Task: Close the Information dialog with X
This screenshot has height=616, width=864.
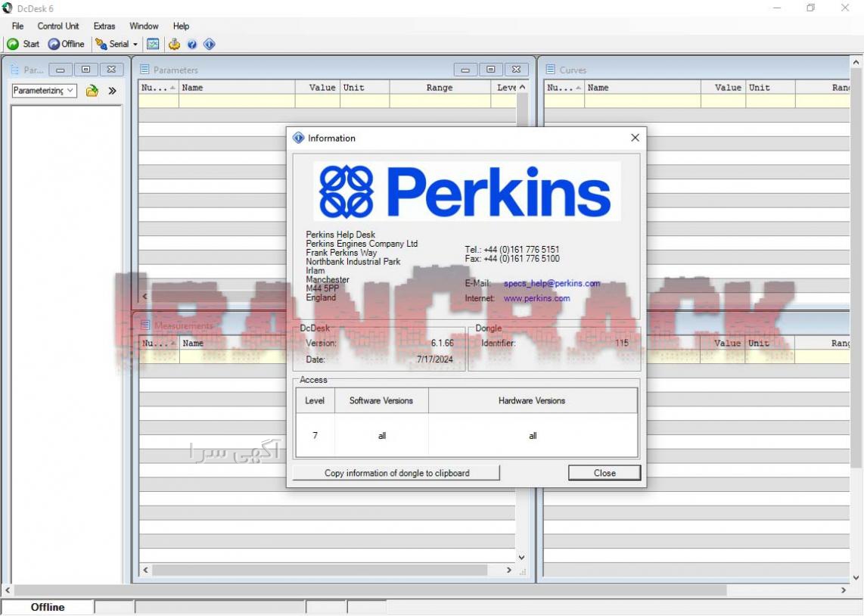Action: pyautogui.click(x=635, y=138)
